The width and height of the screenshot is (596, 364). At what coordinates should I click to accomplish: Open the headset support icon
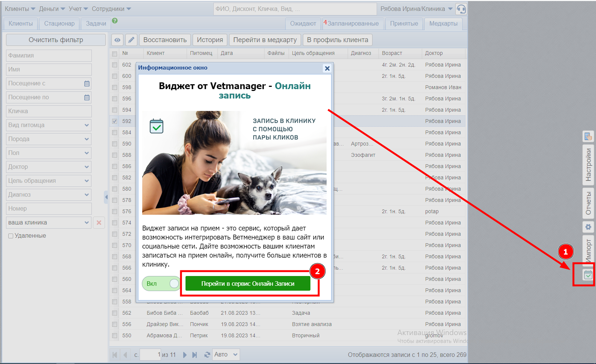(461, 9)
